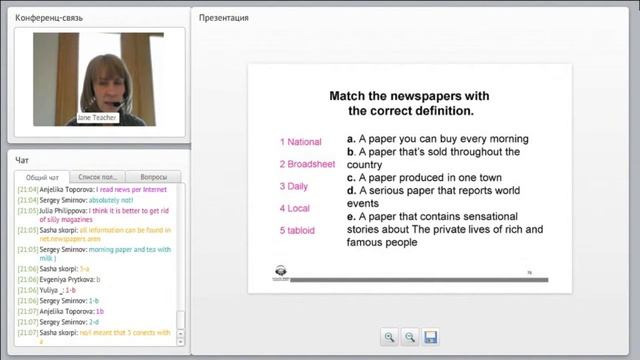Click the gray progress bar on the slide

(419, 280)
